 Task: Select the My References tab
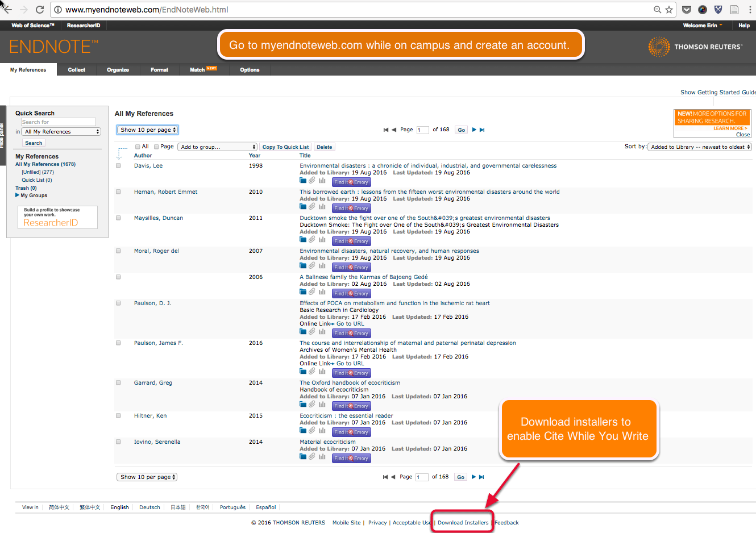click(28, 70)
